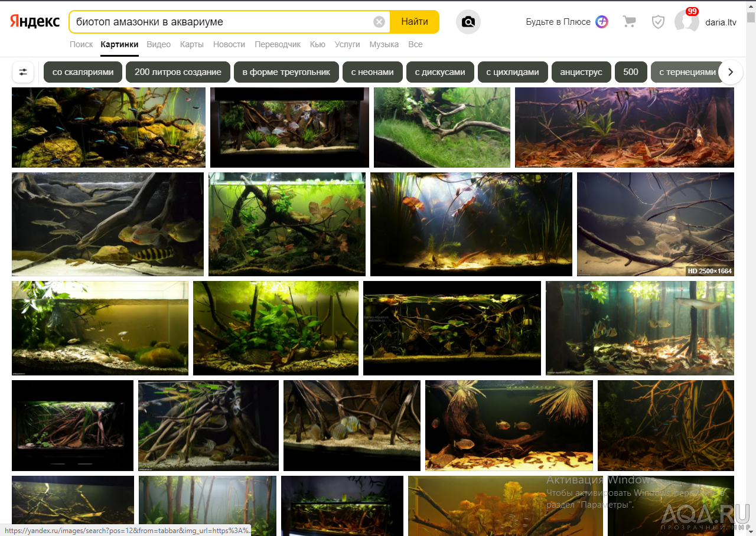Image resolution: width=756 pixels, height=536 pixels.
Task: Apply the 'с цихлидами' chip
Action: 513,72
